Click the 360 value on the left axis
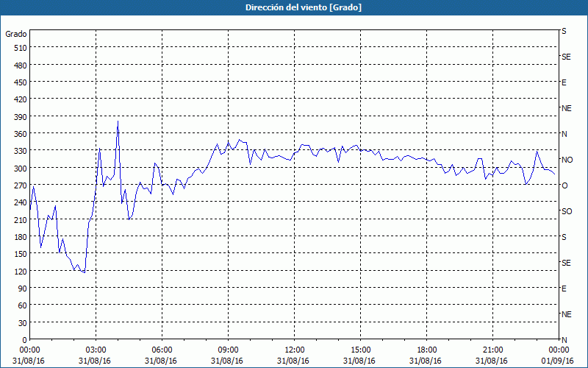The width and height of the screenshot is (588, 368). pyautogui.click(x=21, y=134)
